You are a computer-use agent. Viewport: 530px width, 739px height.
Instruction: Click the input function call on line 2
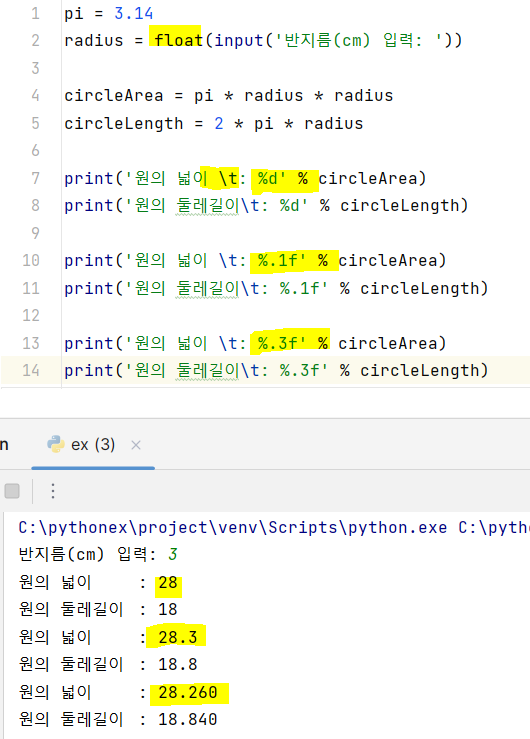tap(239, 40)
